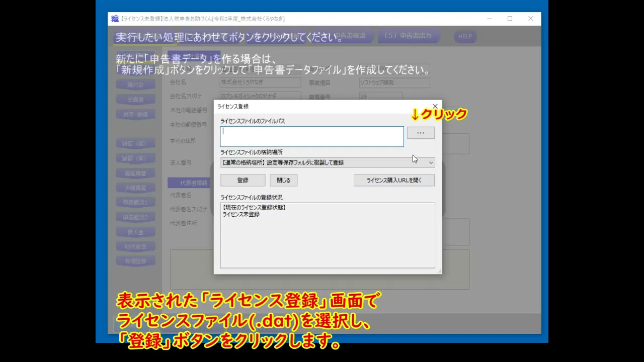Switch to the (5) 申告書出力 tab
Viewport: 644px width, 362px height.
pos(408,36)
